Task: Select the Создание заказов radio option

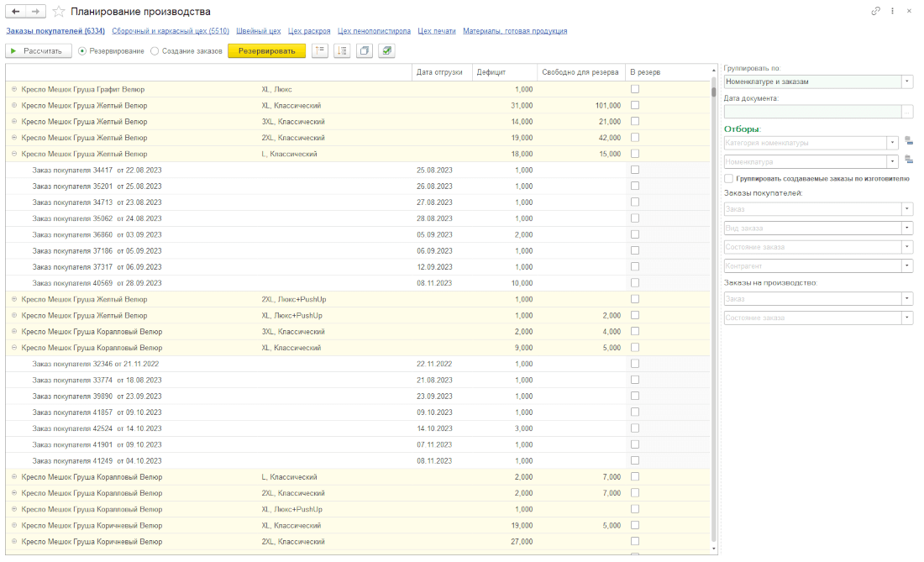Action: pyautogui.click(x=155, y=51)
